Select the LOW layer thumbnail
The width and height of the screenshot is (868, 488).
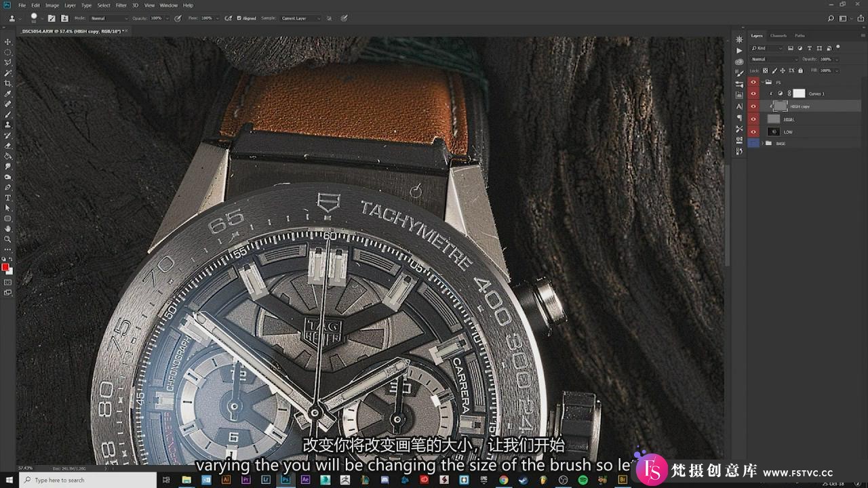pos(774,131)
